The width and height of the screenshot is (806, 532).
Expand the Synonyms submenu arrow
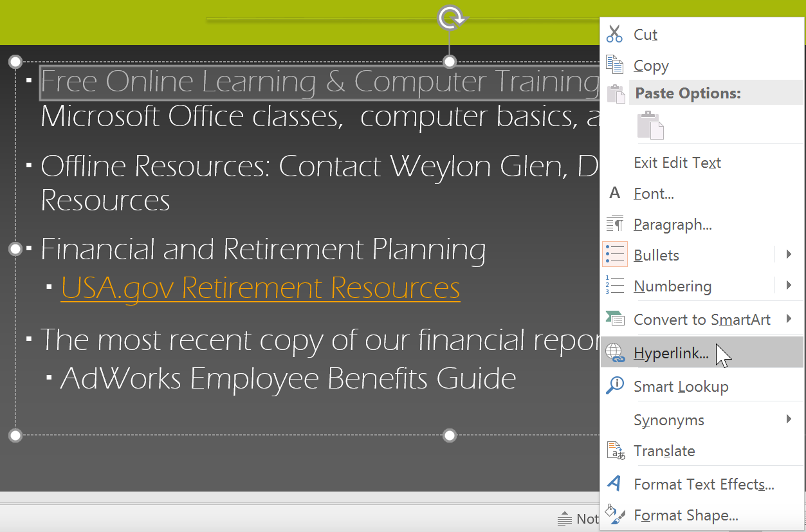(789, 419)
